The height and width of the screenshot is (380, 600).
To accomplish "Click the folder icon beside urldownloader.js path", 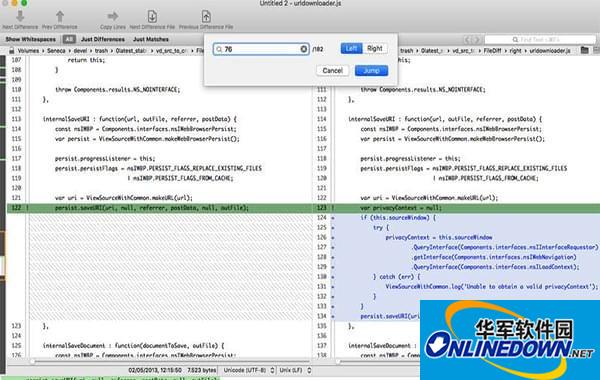I will [x=584, y=50].
